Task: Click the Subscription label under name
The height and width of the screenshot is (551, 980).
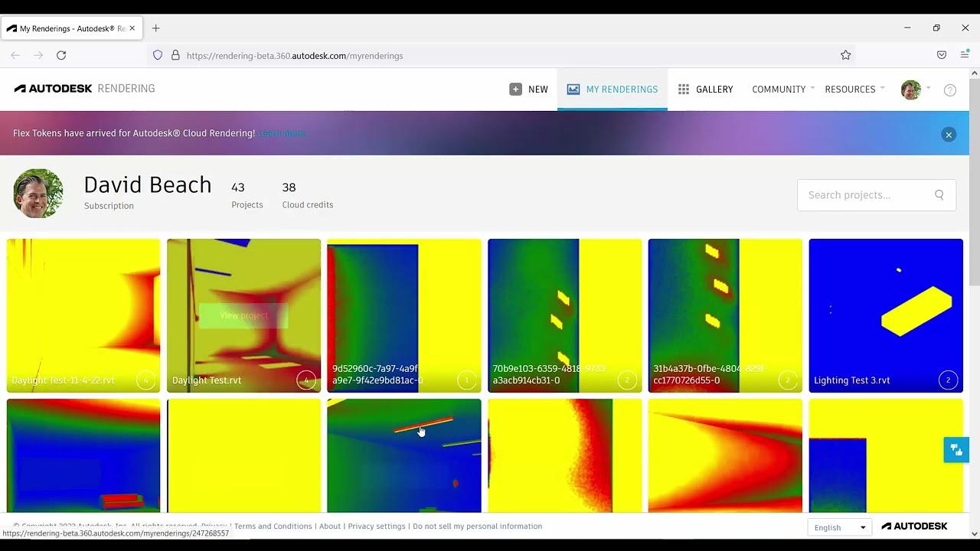Action: [x=109, y=206]
